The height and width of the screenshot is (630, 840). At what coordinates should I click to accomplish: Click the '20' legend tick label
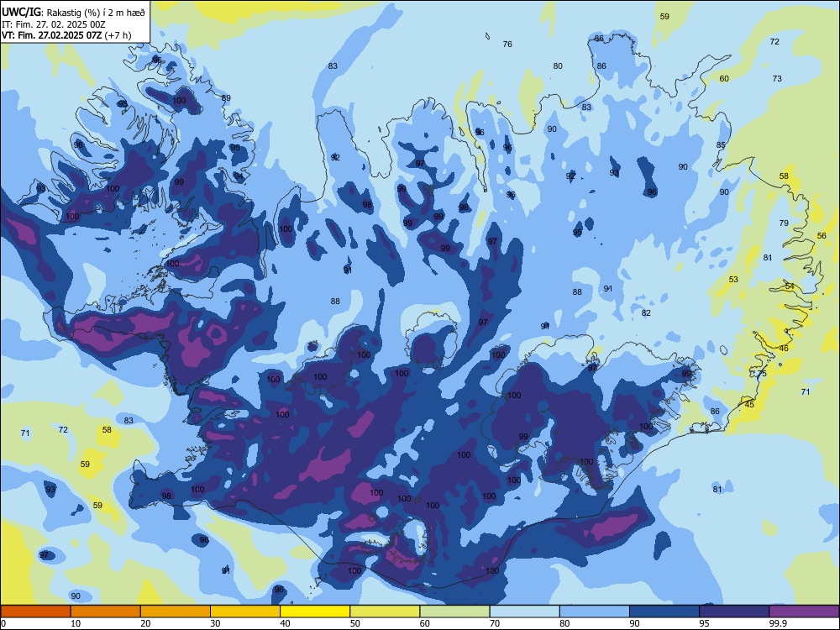pos(145,623)
